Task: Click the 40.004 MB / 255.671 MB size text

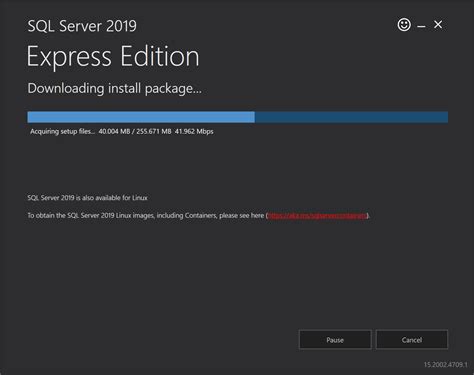Action: 135,131
